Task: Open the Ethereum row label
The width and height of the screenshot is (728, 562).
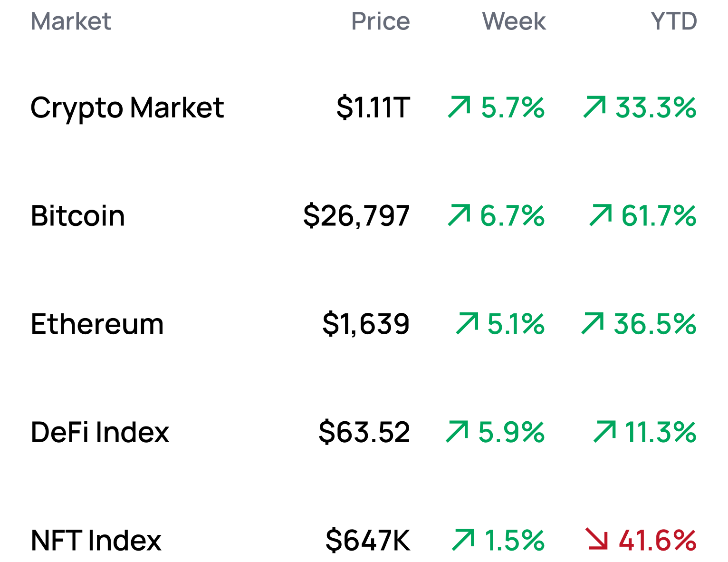Action: coord(97,324)
